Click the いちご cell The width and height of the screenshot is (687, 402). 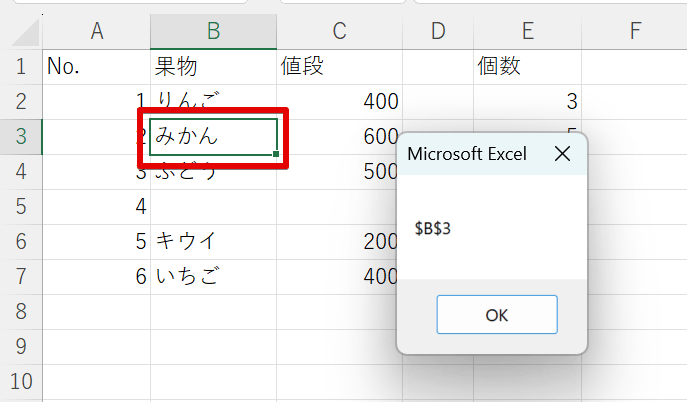pyautogui.click(x=213, y=277)
